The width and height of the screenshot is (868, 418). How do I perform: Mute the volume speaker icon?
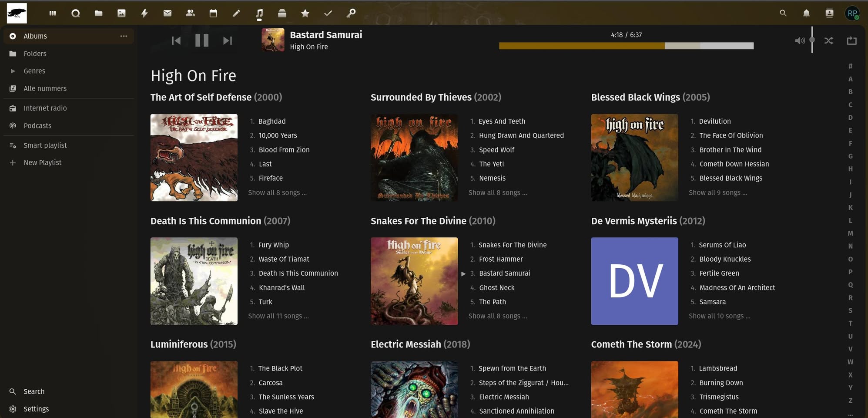800,40
